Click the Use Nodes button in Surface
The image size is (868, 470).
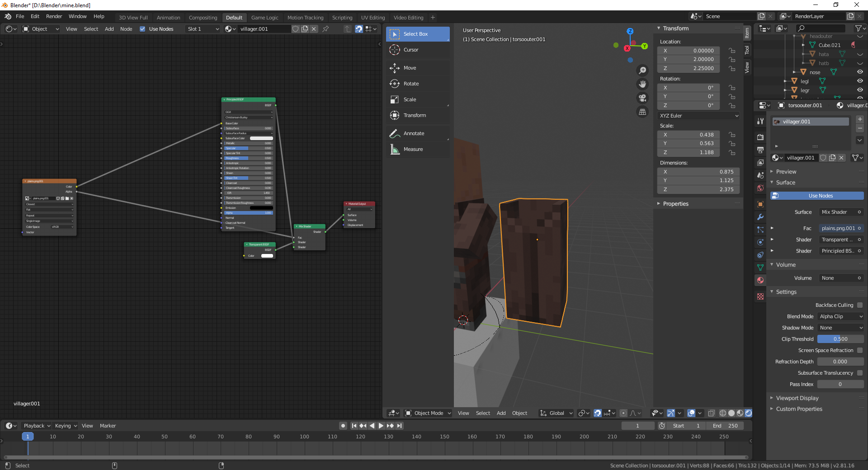(817, 196)
